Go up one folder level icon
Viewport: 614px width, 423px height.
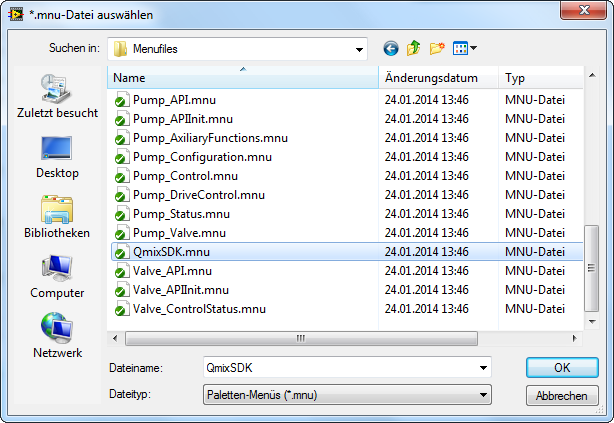tap(414, 49)
